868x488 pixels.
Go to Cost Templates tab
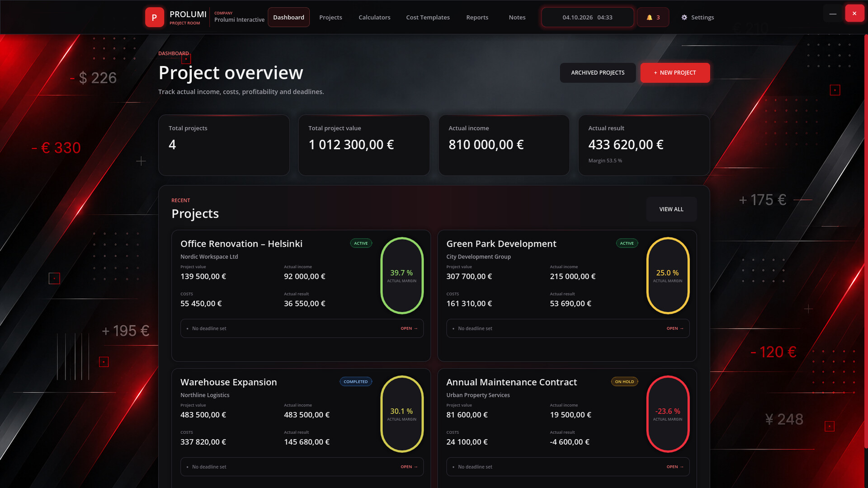(428, 17)
